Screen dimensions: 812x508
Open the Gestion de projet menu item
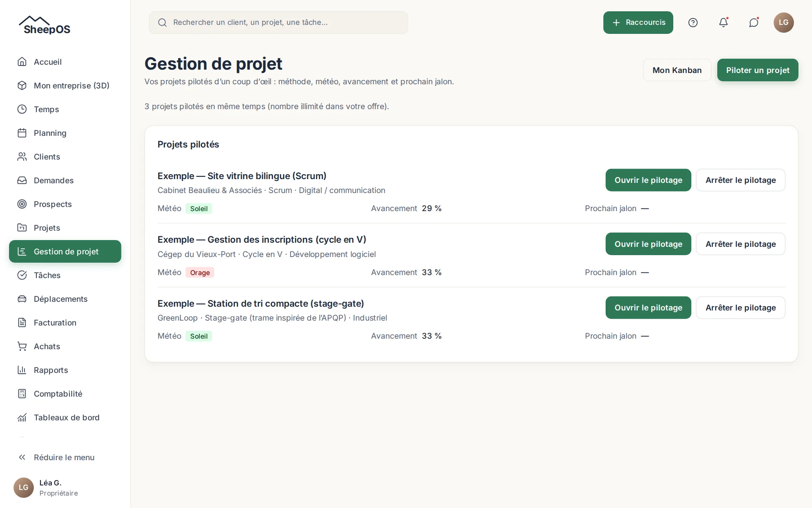pyautogui.click(x=65, y=251)
